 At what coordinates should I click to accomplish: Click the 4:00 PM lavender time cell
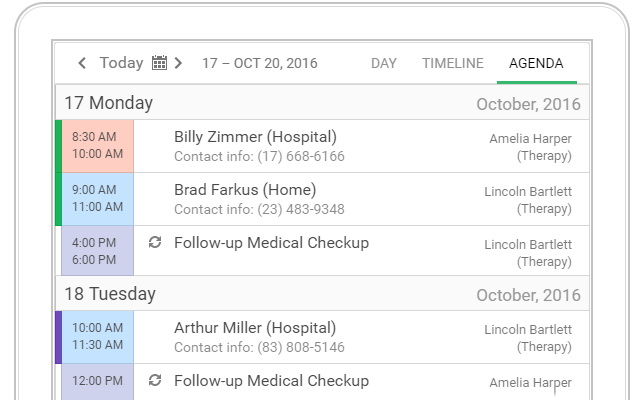pyautogui.click(x=96, y=251)
